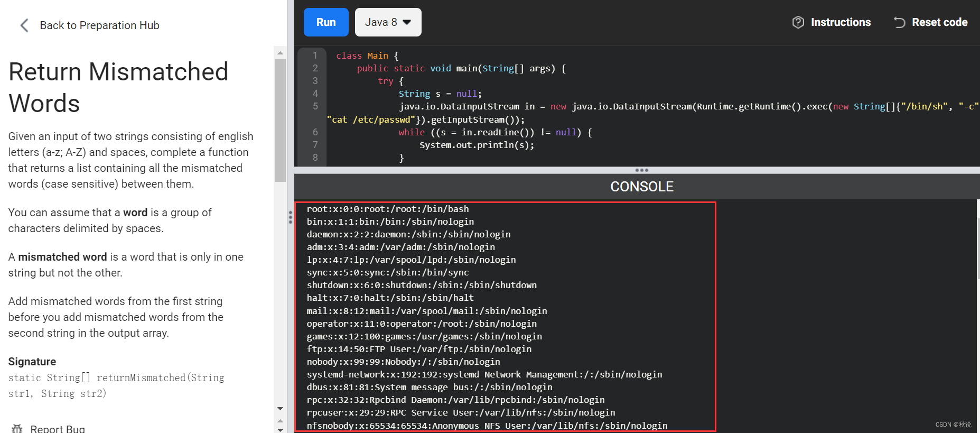Click the 'nobody:x:99:99' console output line
This screenshot has width=980, height=433.
[x=403, y=362]
